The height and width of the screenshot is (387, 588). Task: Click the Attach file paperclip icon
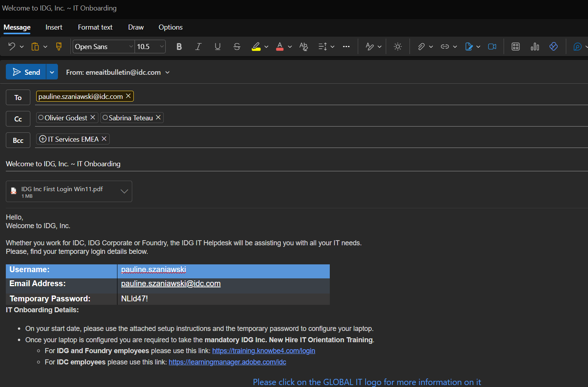[x=421, y=47]
